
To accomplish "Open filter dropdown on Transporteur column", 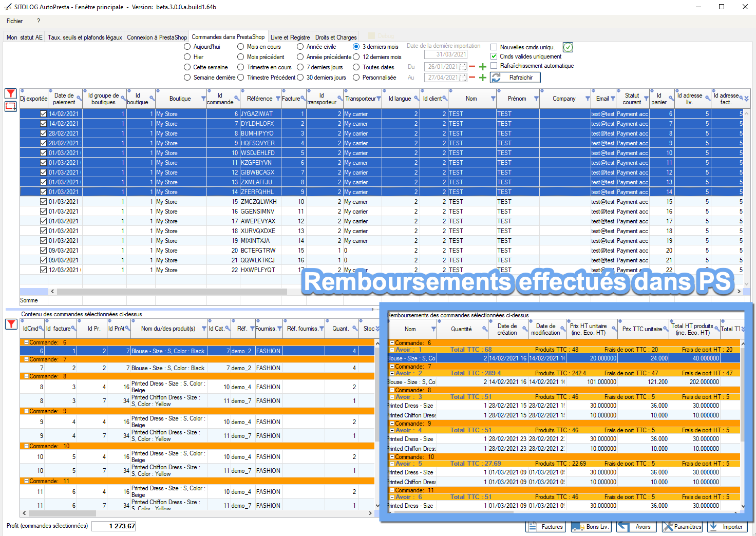I will click(379, 99).
